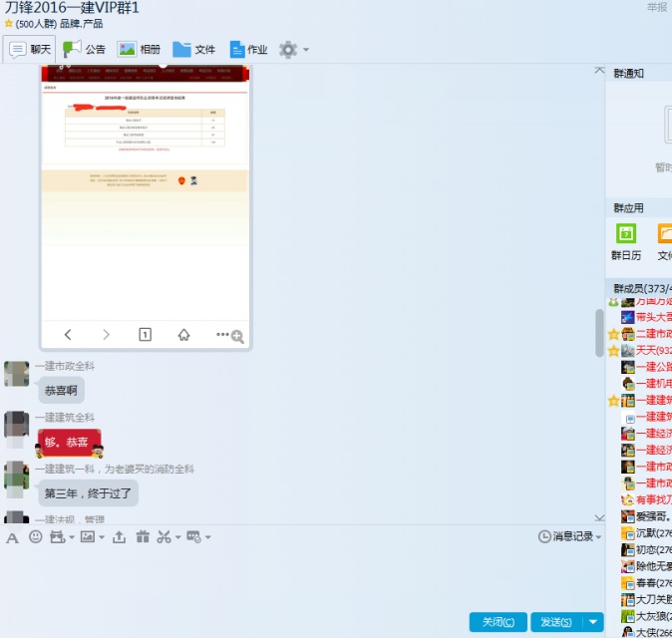Open the font settings (A) tool
672x638 pixels.
click(x=12, y=538)
